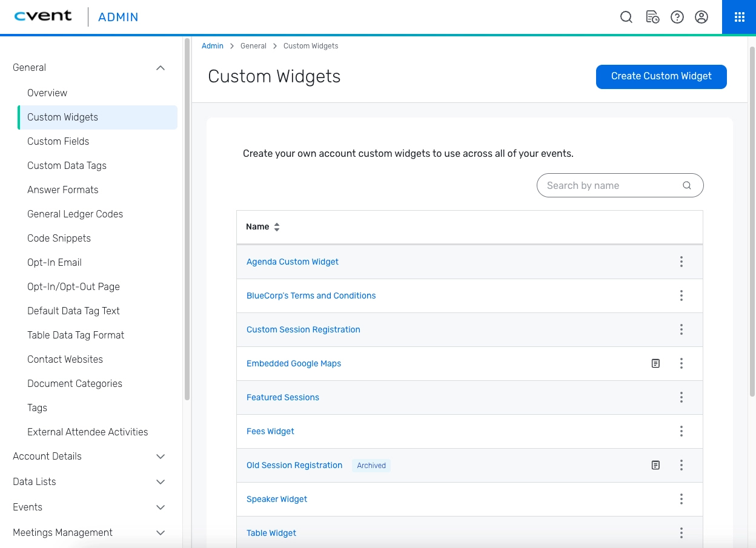
Task: Click notes icon for Old Session Registration
Action: (x=655, y=465)
